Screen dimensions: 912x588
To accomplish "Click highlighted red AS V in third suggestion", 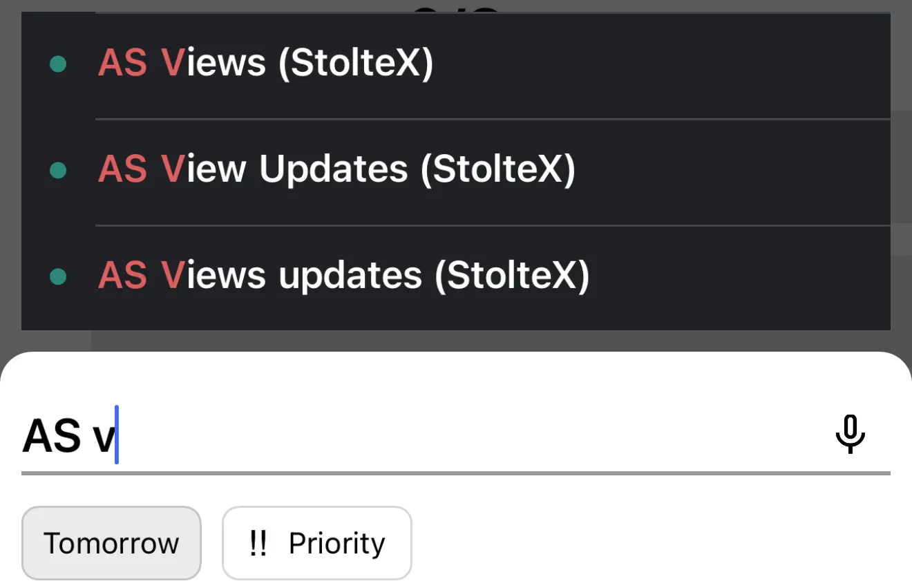I will pos(142,276).
